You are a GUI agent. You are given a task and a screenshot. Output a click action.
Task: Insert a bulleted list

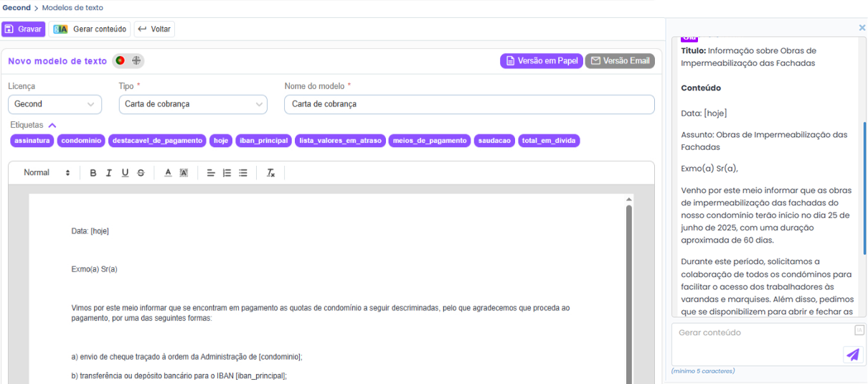(x=243, y=173)
